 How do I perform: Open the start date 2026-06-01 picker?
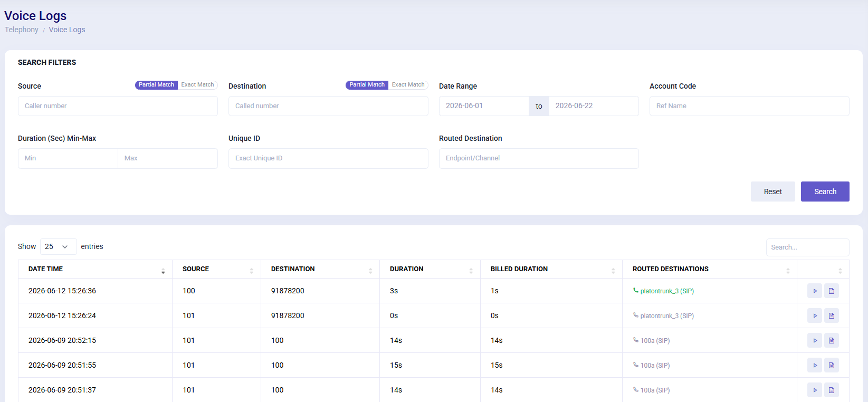[x=484, y=106]
